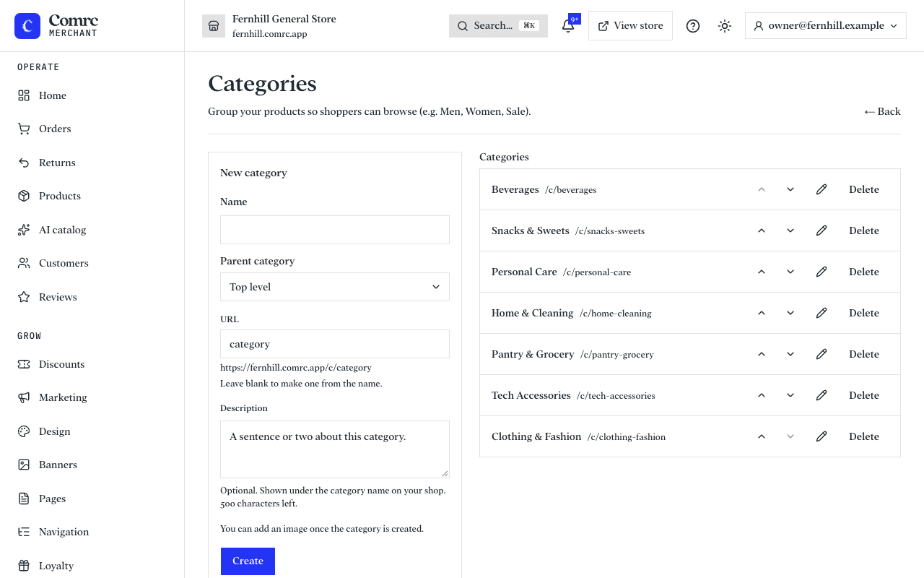Click fernhill.comrc.app store domain text
The image size is (924, 578).
(269, 34)
